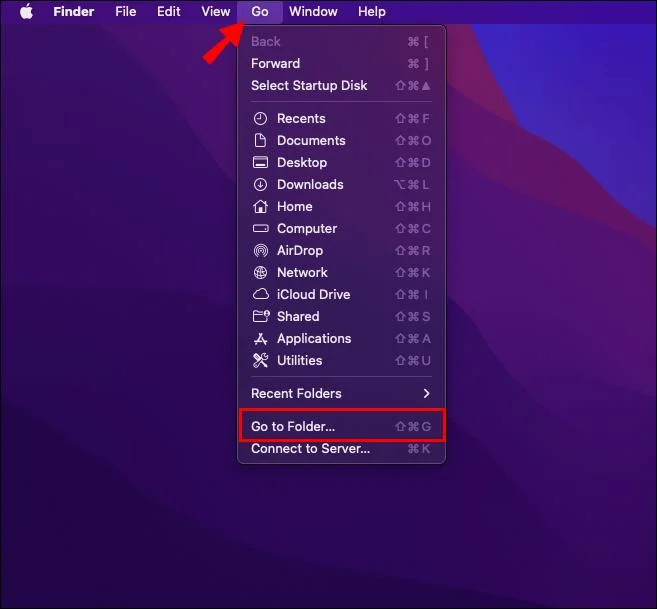Click the Downloads arrow-circle icon

tap(260, 185)
